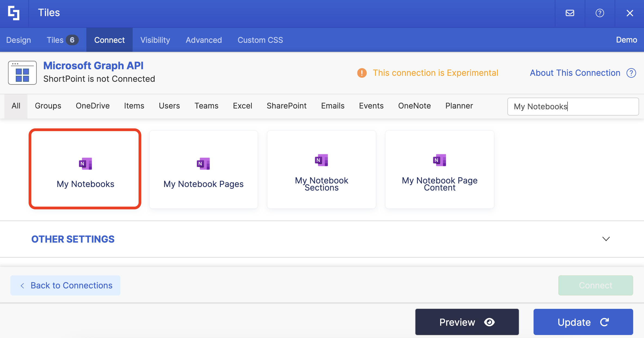
Task: Click help icon beside About This Connection
Action: [631, 73]
